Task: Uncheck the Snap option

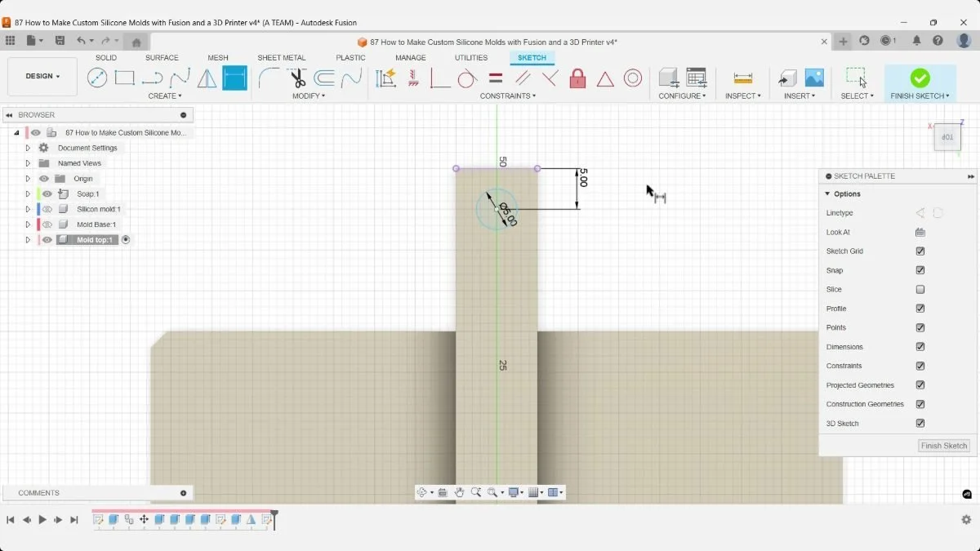Action: pyautogui.click(x=920, y=270)
